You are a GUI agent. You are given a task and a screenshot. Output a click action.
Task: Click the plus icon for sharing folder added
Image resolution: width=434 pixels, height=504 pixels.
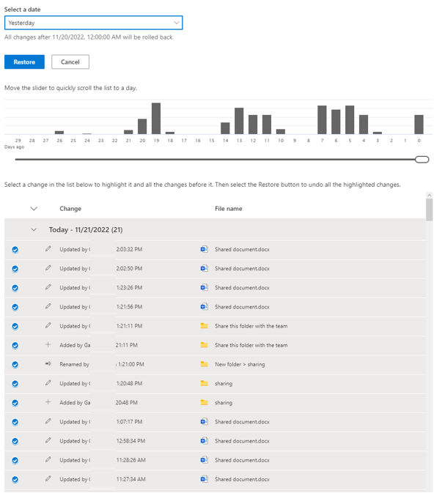point(48,401)
